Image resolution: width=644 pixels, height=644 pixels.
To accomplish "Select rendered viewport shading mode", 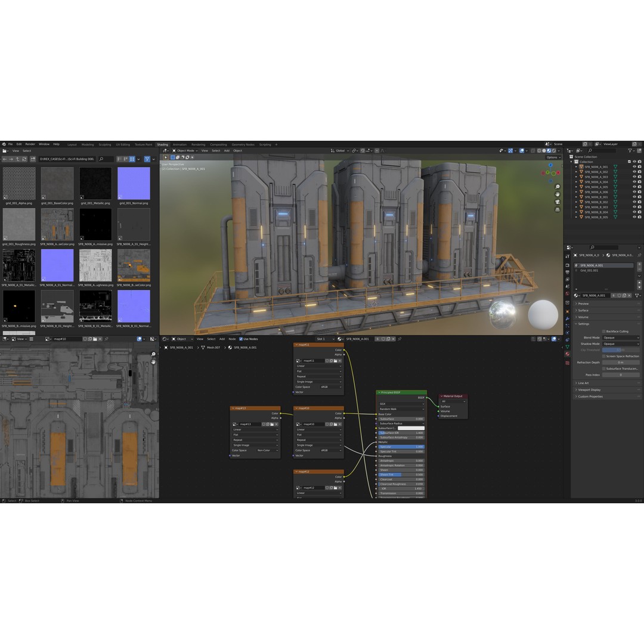I will (x=553, y=151).
